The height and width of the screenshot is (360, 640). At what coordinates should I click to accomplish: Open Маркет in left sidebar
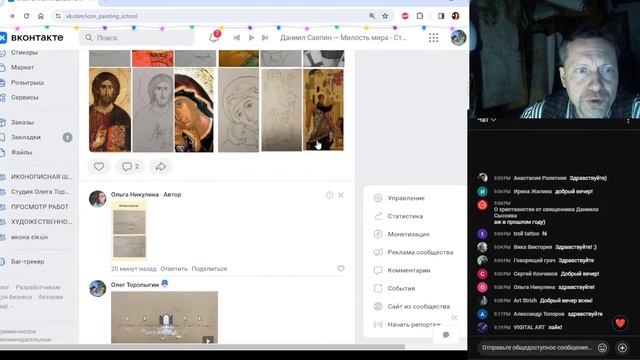22,67
